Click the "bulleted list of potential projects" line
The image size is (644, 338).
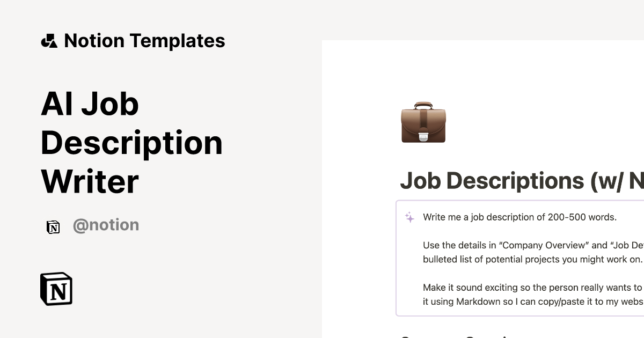coord(532,259)
